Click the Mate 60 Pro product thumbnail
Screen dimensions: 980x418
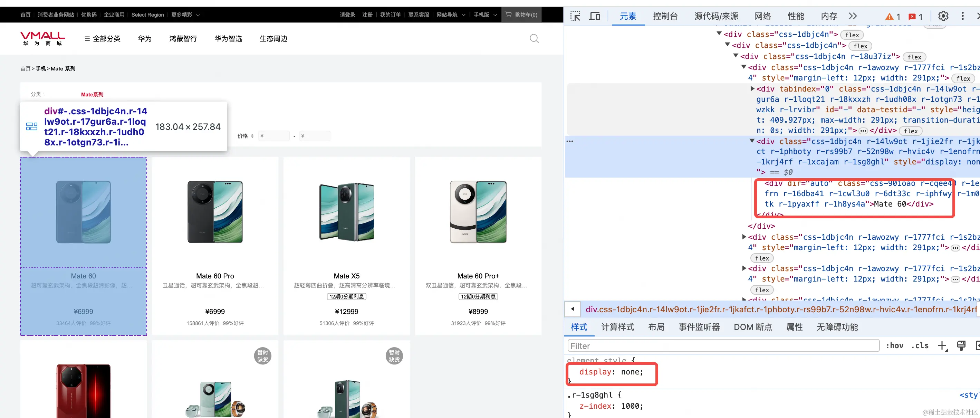coord(215,212)
